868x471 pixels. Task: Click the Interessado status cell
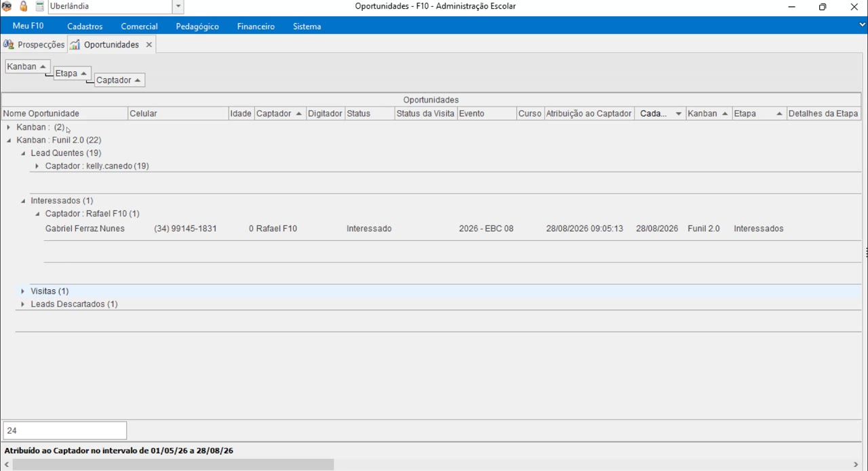pos(369,229)
